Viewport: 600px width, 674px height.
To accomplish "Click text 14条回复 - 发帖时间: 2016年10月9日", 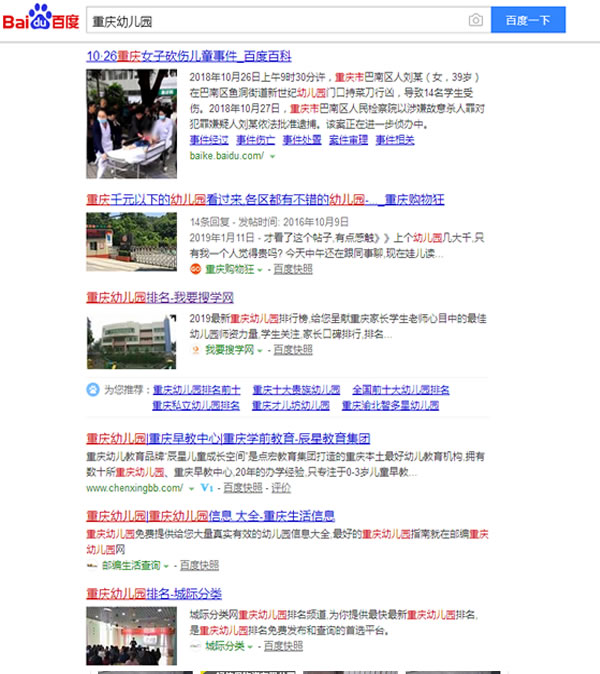I will pos(269,222).
